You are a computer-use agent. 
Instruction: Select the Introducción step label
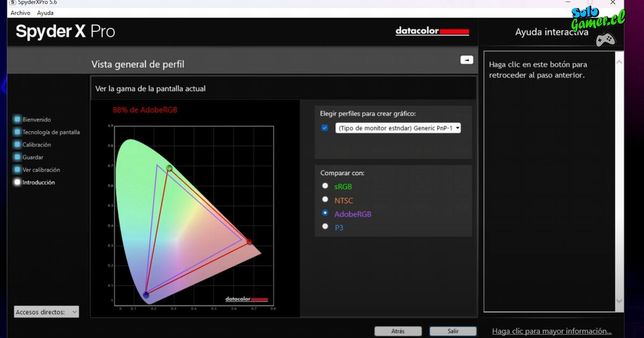pyautogui.click(x=39, y=183)
